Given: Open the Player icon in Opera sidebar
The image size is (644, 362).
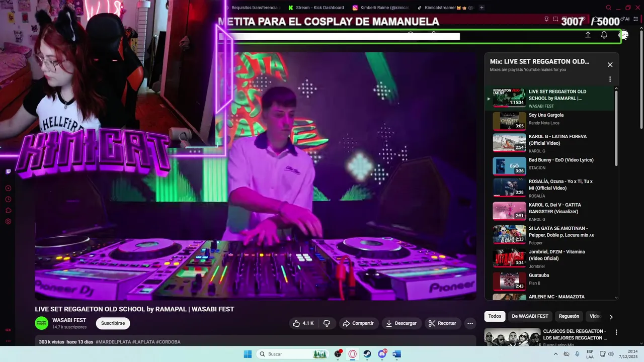Looking at the screenshot, I should (x=8, y=188).
